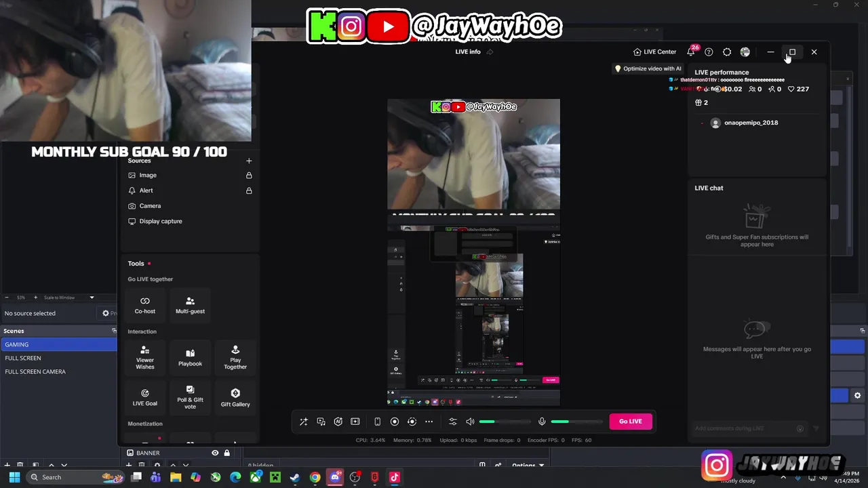The image size is (868, 488).
Task: Open the Viewer Wishes tool
Action: [x=145, y=358]
